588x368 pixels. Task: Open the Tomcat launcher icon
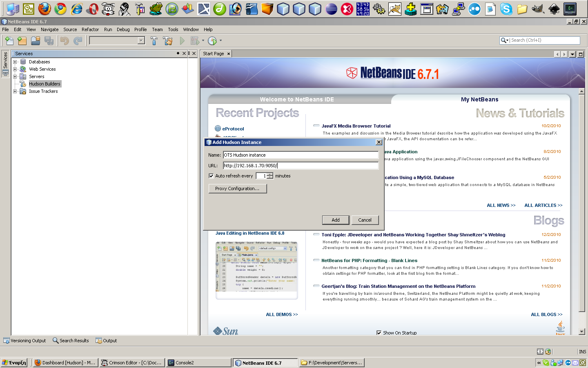pos(395,9)
